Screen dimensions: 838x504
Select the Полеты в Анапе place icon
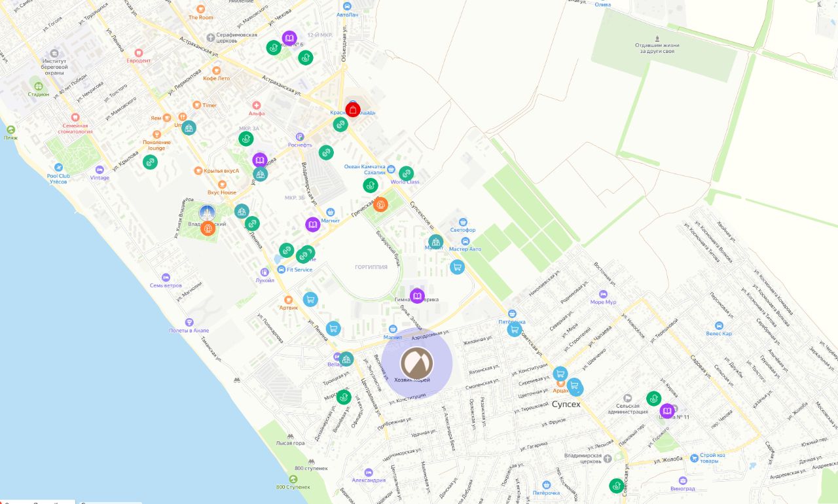click(x=189, y=322)
